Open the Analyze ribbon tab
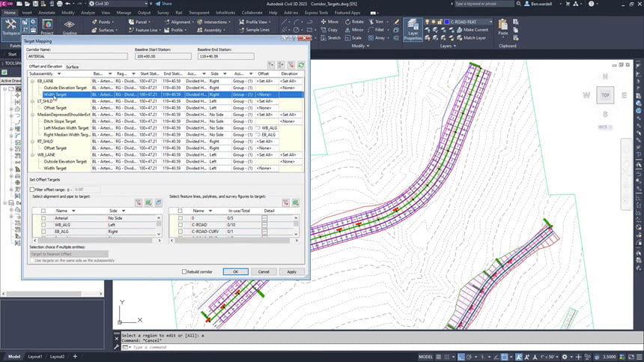644x362 pixels. pos(88,13)
